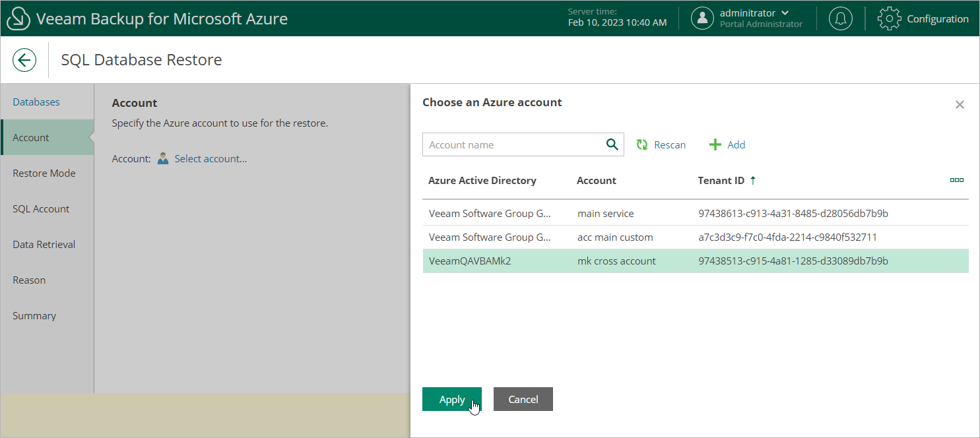
Task: Go to the Restore Mode step
Action: [44, 173]
